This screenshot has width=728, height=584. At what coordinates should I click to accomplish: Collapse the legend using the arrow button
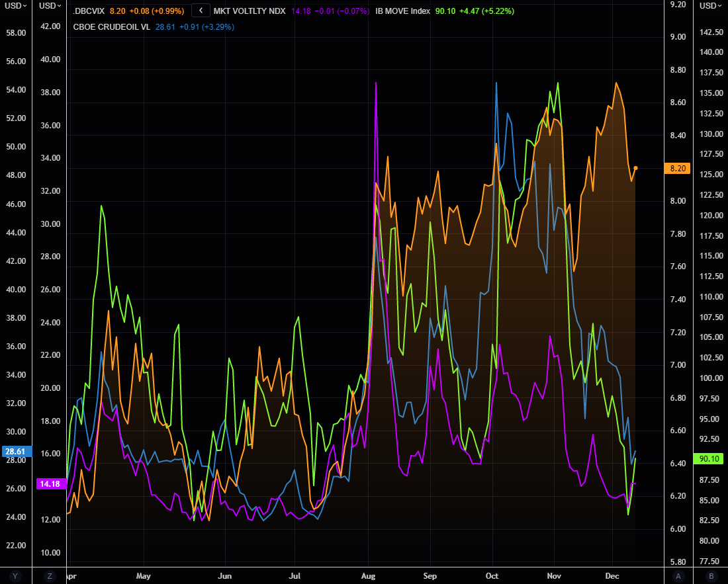pyautogui.click(x=201, y=11)
